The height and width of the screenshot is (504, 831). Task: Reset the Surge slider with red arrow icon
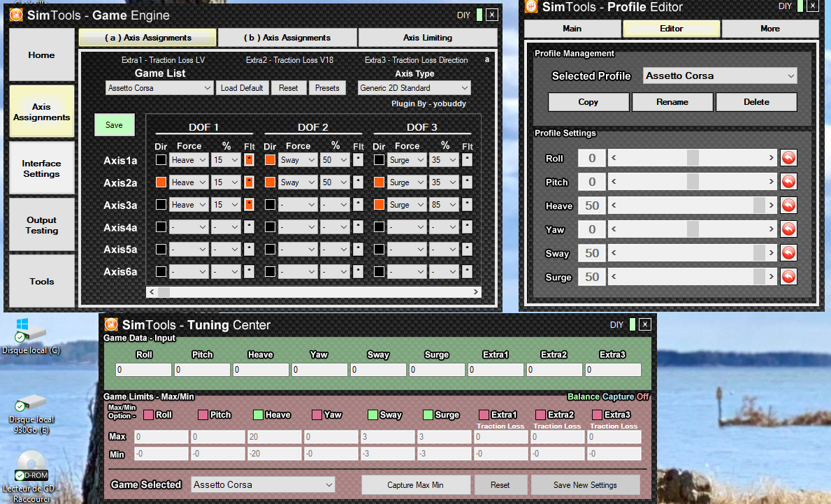click(x=788, y=277)
